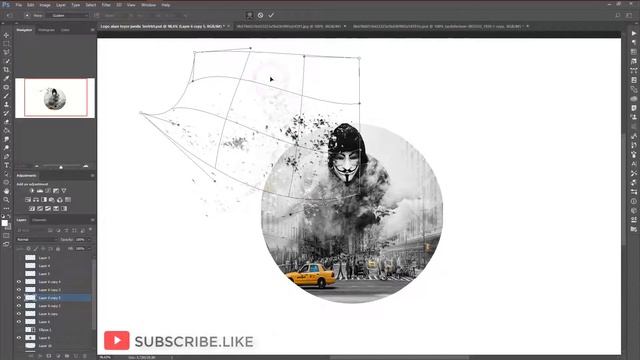Open the Adjustments panel menu
Image resolution: width=640 pixels, height=360 pixels.
(92, 176)
